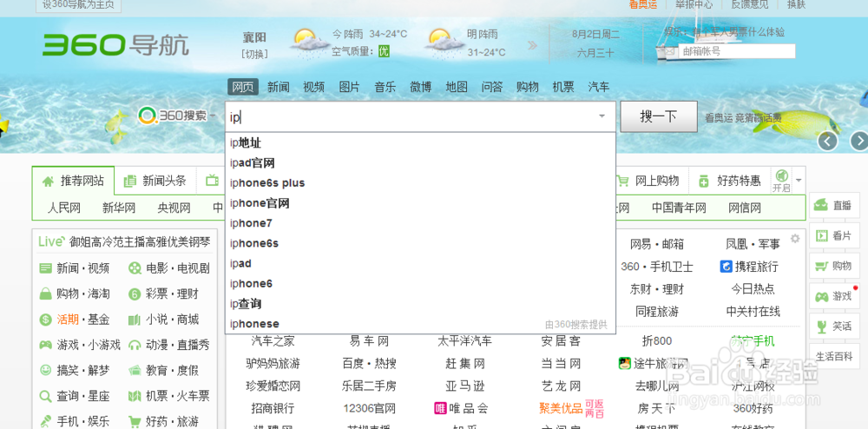Click the medicine icon beside 好药特惠

(x=704, y=181)
